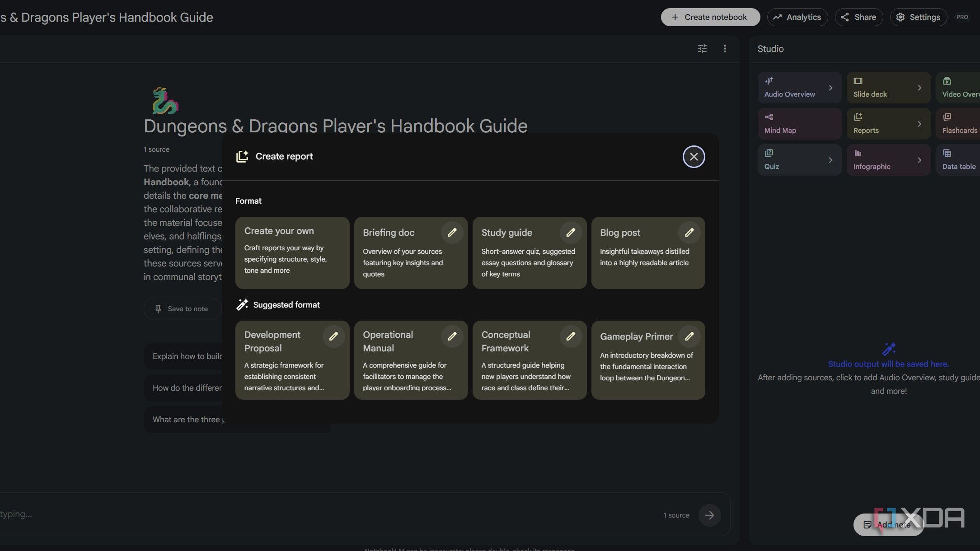Close the Create report dialog
Screen dimensions: 980x551
click(x=694, y=157)
